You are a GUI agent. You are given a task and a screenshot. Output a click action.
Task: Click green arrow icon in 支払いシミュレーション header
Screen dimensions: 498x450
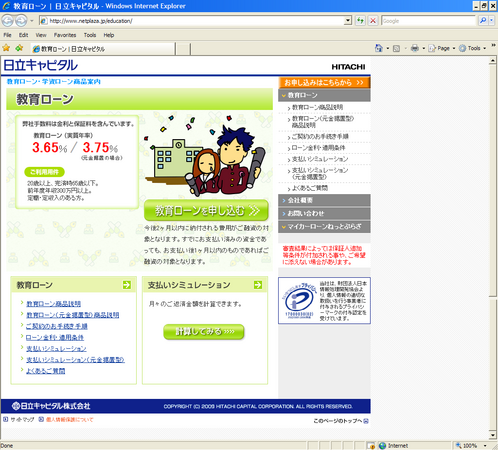tap(258, 285)
